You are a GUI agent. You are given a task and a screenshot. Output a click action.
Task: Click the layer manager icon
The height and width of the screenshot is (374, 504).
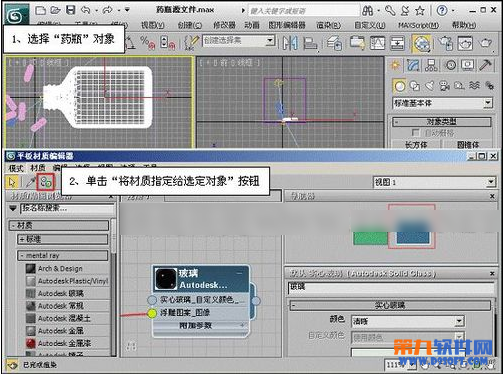[334, 43]
